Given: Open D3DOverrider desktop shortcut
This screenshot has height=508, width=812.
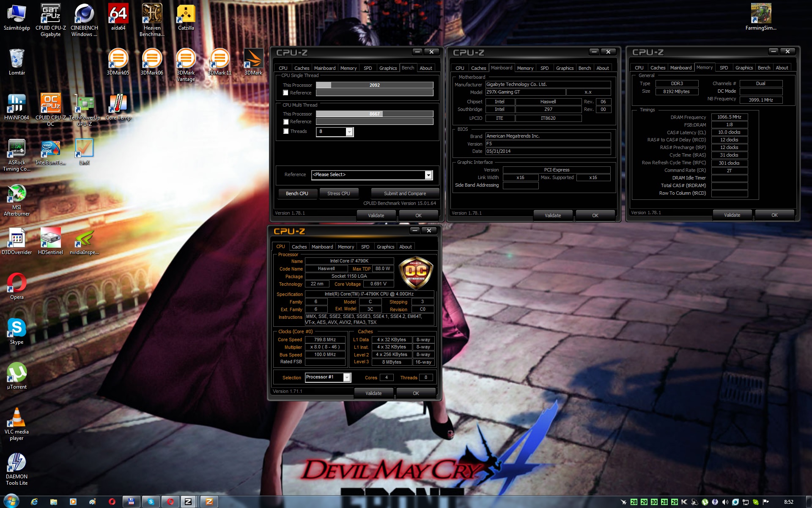Looking at the screenshot, I should click(x=16, y=241).
